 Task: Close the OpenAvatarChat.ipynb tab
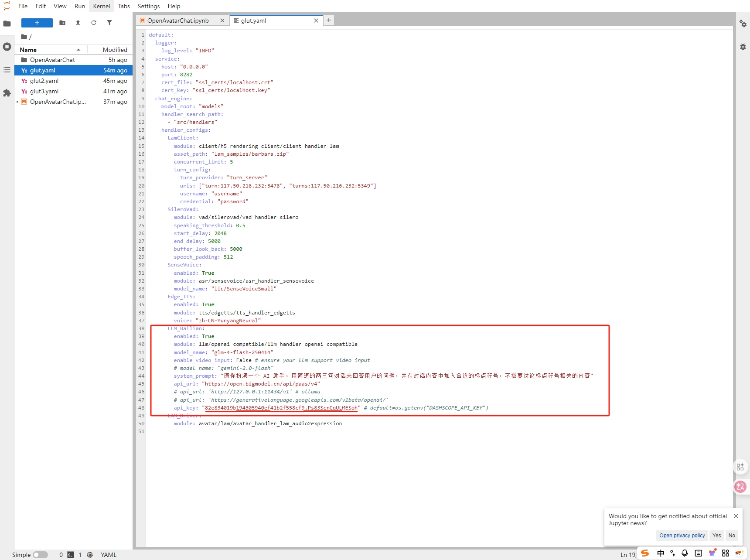[222, 20]
